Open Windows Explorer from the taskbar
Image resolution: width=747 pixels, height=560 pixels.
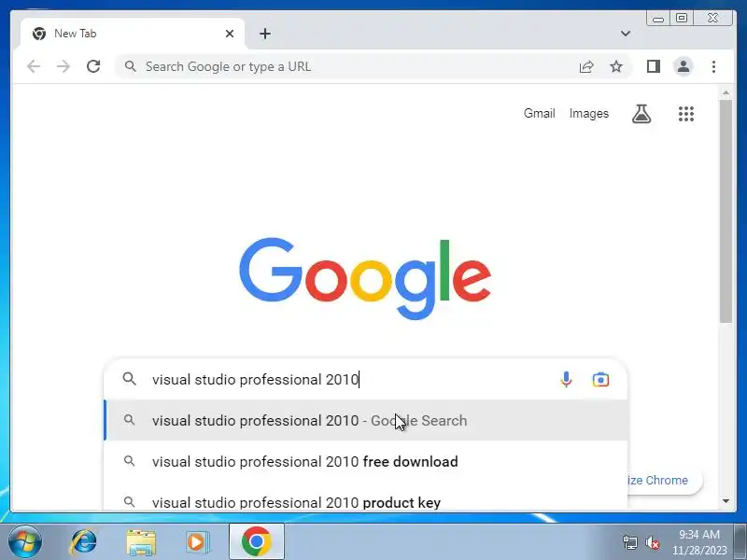click(x=141, y=542)
